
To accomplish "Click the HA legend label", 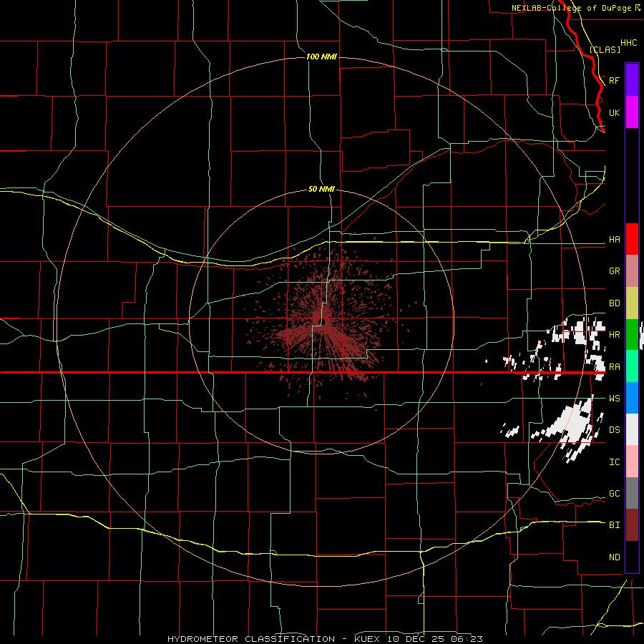I will click(614, 240).
